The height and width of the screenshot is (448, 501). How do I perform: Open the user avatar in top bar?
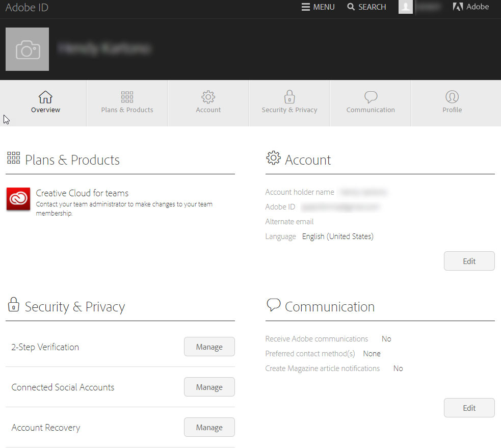click(x=406, y=7)
